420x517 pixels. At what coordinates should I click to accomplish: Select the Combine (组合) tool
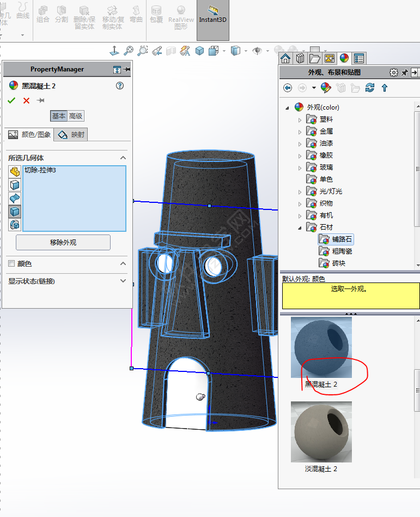[43, 14]
